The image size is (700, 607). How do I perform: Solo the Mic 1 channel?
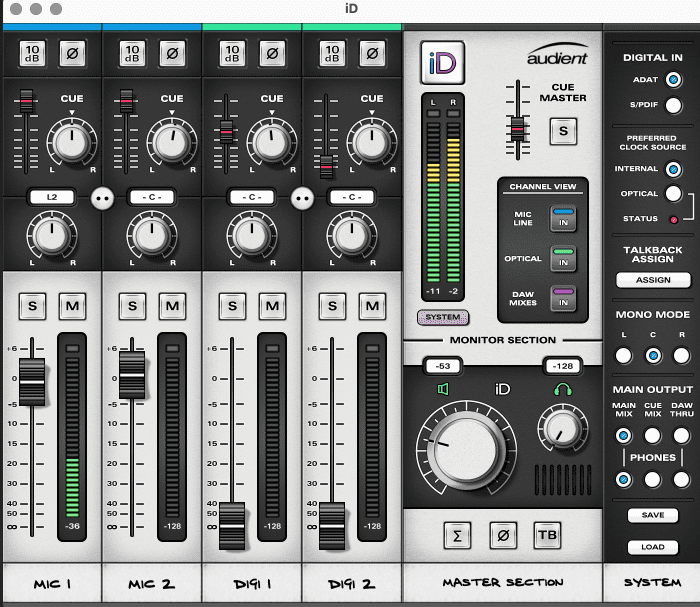point(32,306)
